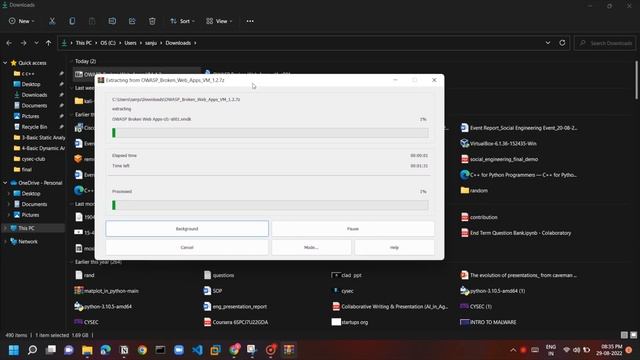Open the 7-Zip taskbar icon
Screen dimensions: 640x360
click(x=289, y=350)
